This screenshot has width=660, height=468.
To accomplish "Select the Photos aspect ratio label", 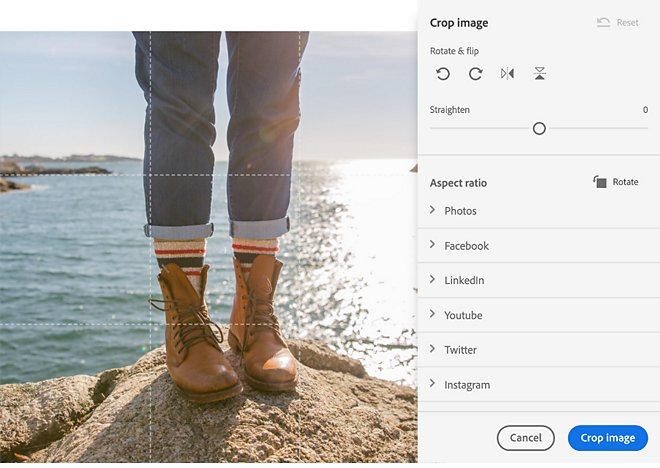I will pyautogui.click(x=460, y=211).
